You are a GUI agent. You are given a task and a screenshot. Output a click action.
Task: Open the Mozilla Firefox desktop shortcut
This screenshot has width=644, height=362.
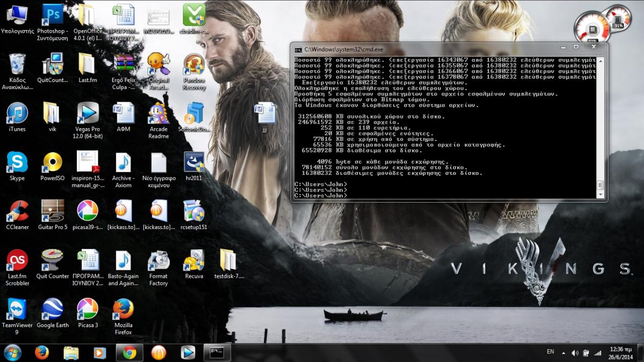coord(123,309)
